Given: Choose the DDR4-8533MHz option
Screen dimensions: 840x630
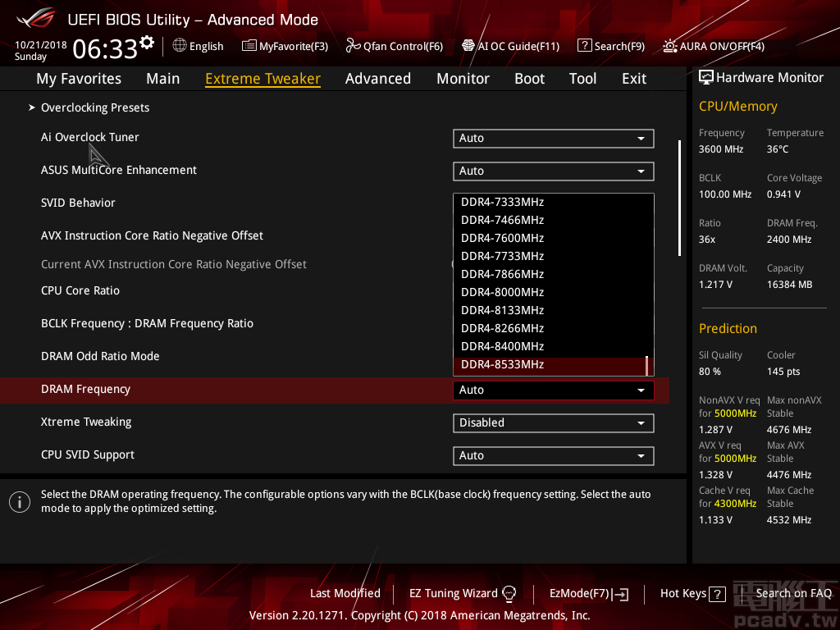Looking at the screenshot, I should [554, 364].
